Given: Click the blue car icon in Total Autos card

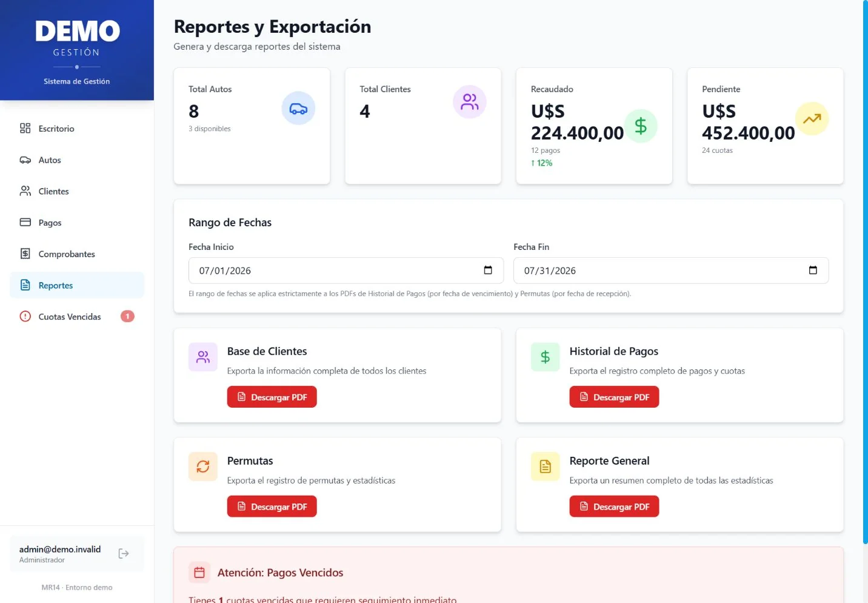Looking at the screenshot, I should (298, 109).
